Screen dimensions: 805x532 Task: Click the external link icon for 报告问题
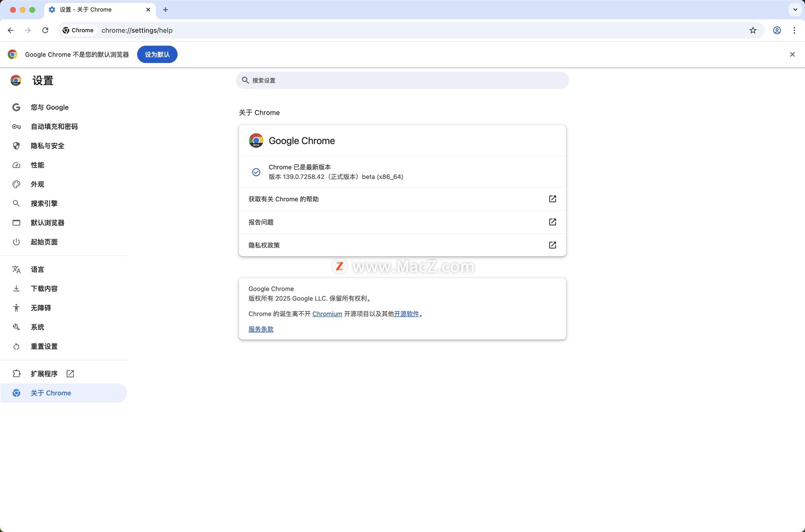click(553, 222)
